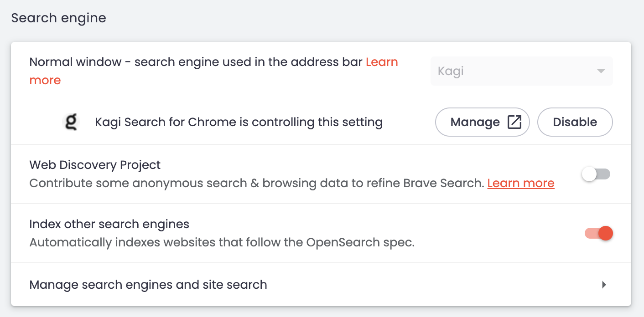Click the Index other search engines label
The image size is (644, 317).
(109, 224)
